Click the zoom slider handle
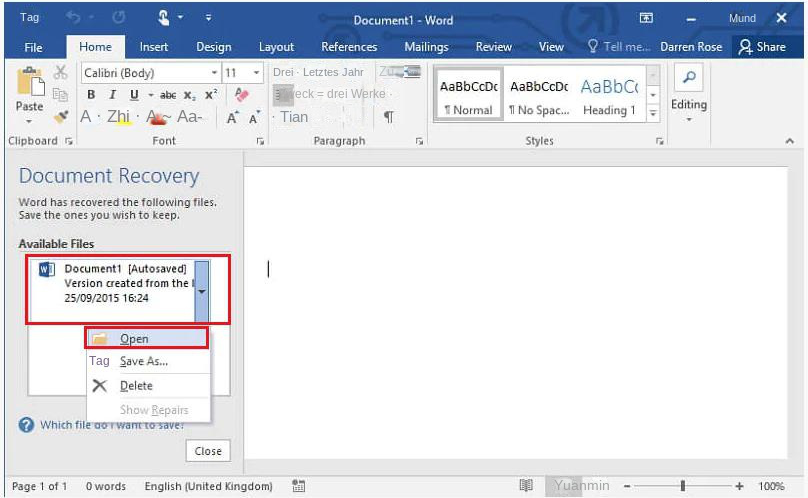 point(683,486)
